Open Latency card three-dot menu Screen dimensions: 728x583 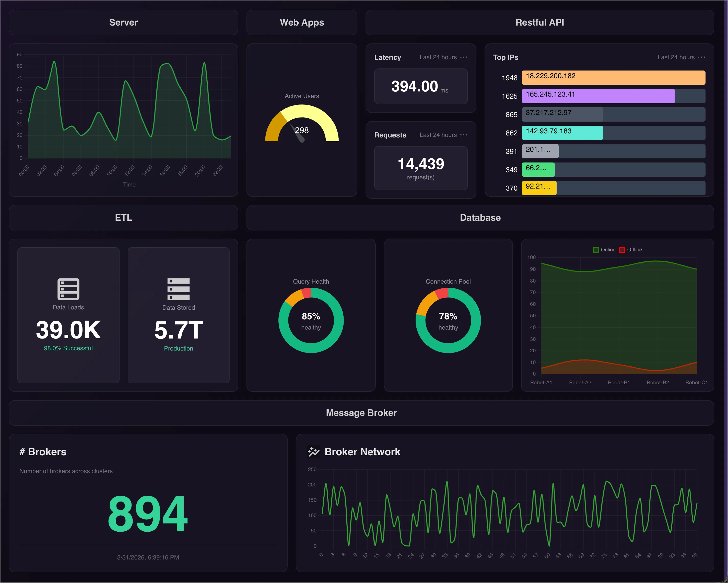(464, 57)
